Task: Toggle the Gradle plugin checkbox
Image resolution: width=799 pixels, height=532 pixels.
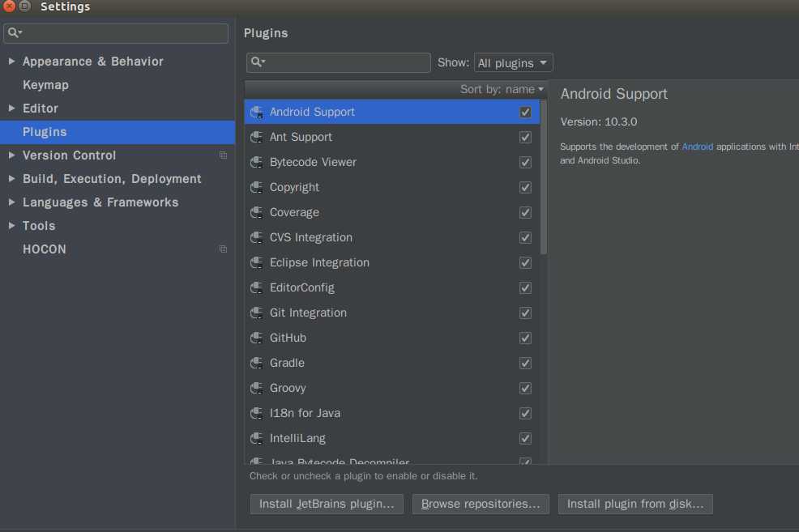Action: [525, 363]
